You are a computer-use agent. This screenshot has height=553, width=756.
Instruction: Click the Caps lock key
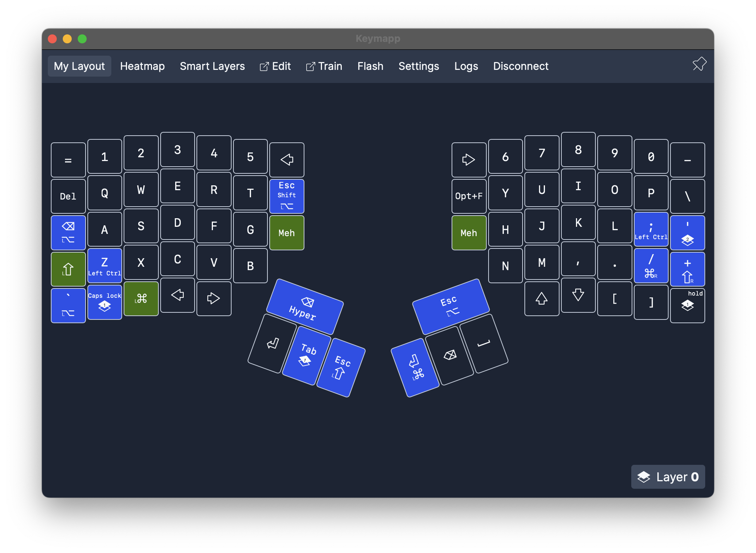coord(105,303)
